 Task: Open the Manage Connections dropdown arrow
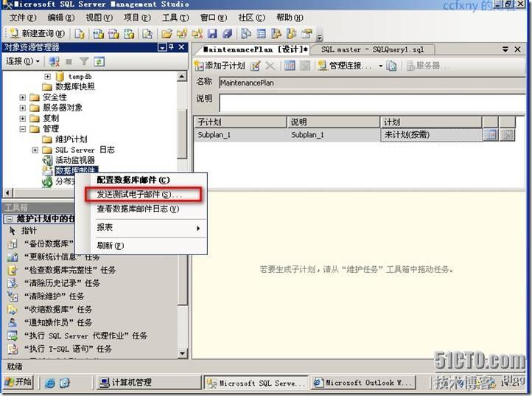tap(381, 66)
